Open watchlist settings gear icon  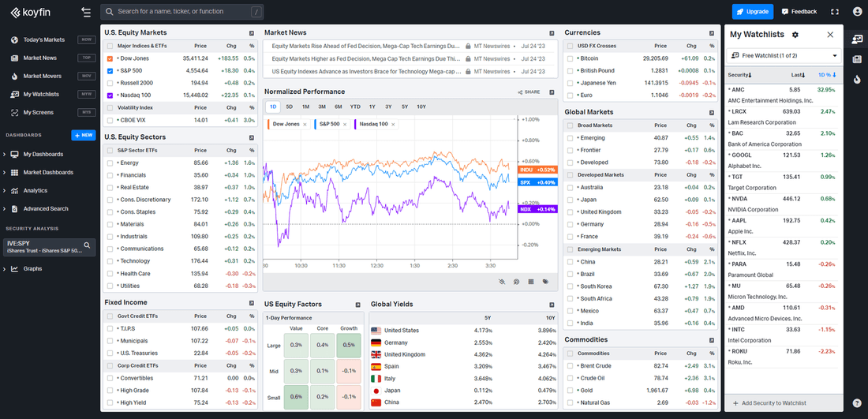click(795, 34)
